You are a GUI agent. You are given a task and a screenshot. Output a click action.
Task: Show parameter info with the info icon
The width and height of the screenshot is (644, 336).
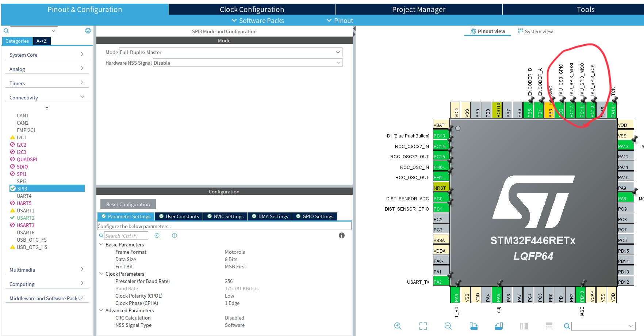coord(342,235)
